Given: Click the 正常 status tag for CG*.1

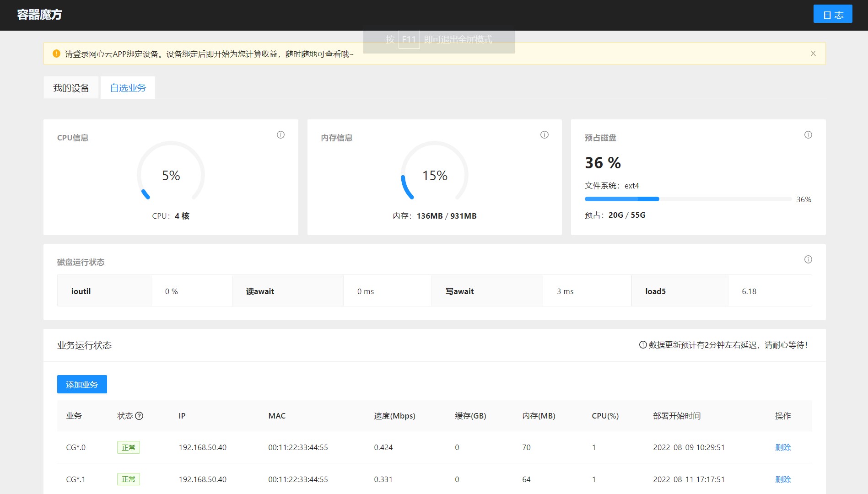Looking at the screenshot, I should (x=129, y=479).
